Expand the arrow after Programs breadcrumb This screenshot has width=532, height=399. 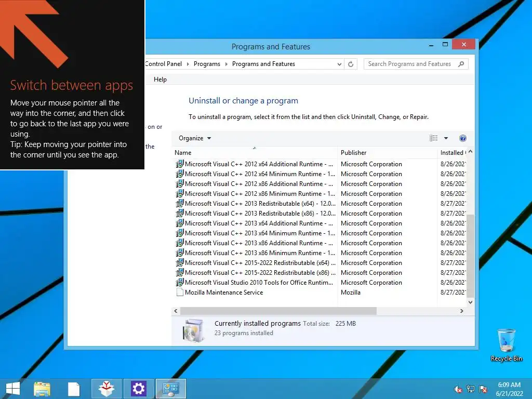(226, 64)
